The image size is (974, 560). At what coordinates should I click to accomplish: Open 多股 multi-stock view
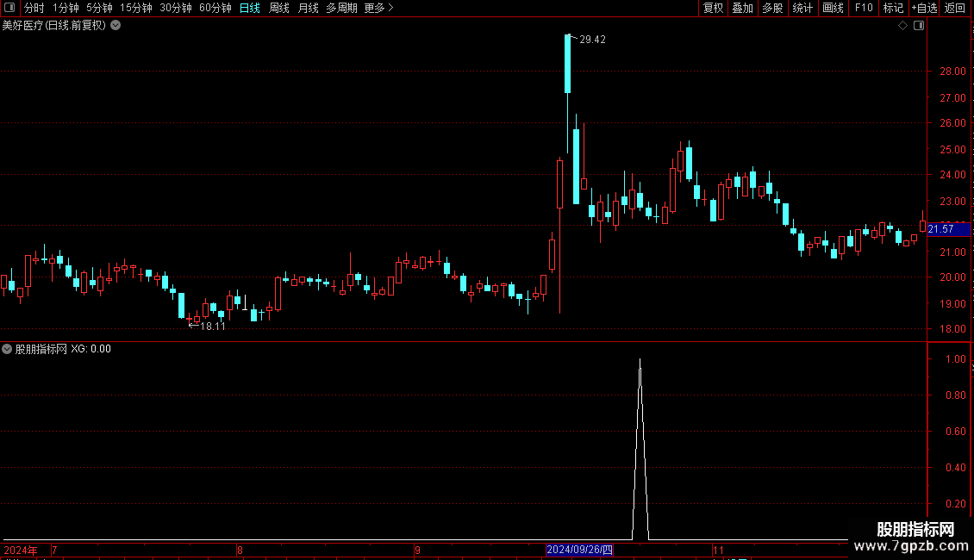tap(772, 8)
